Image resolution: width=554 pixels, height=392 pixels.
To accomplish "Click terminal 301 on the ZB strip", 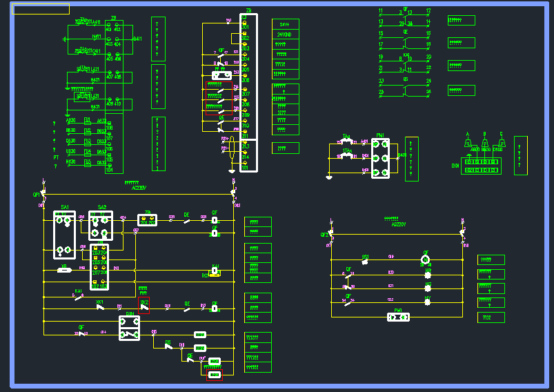I will point(245,26).
